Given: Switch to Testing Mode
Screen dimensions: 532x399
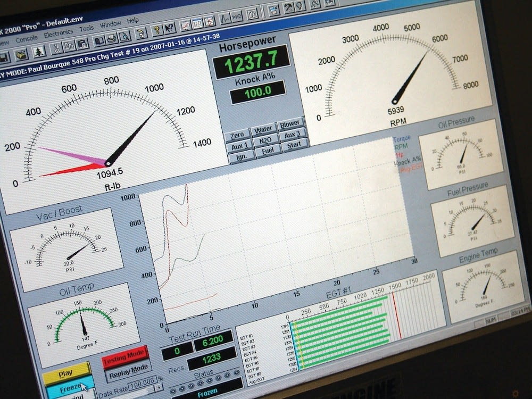Looking at the screenshot, I should [x=124, y=356].
